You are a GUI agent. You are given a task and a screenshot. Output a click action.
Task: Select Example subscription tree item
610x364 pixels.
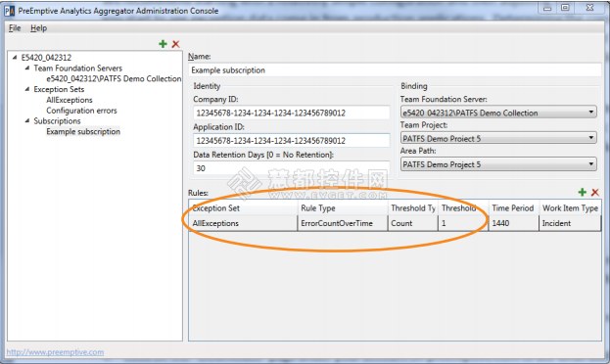(83, 131)
